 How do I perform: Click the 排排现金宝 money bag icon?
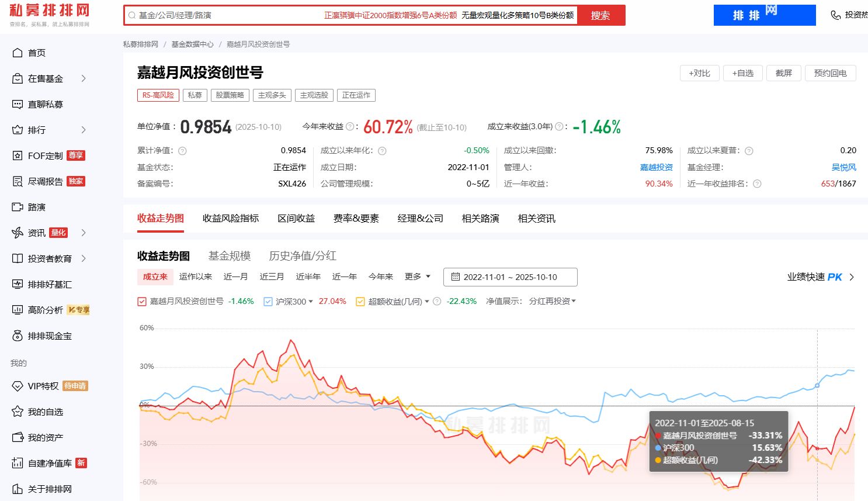pos(18,336)
